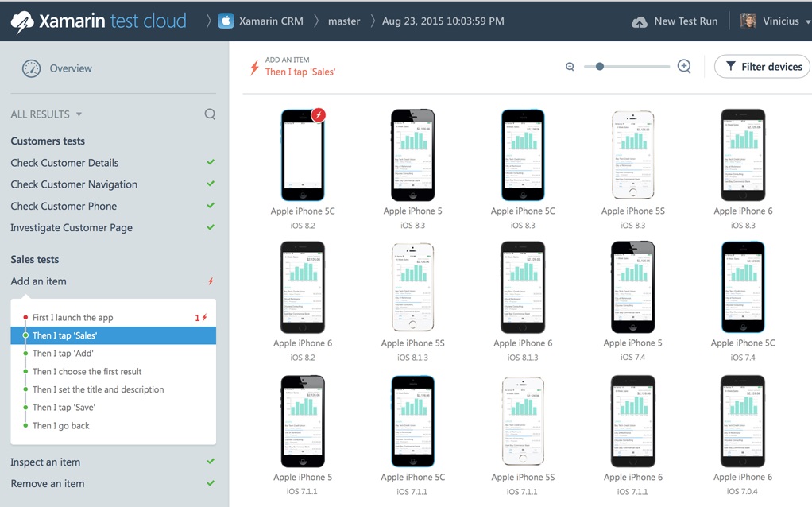Select the step 'Then I tap 'Add''
This screenshot has width=812, height=507.
coord(63,353)
